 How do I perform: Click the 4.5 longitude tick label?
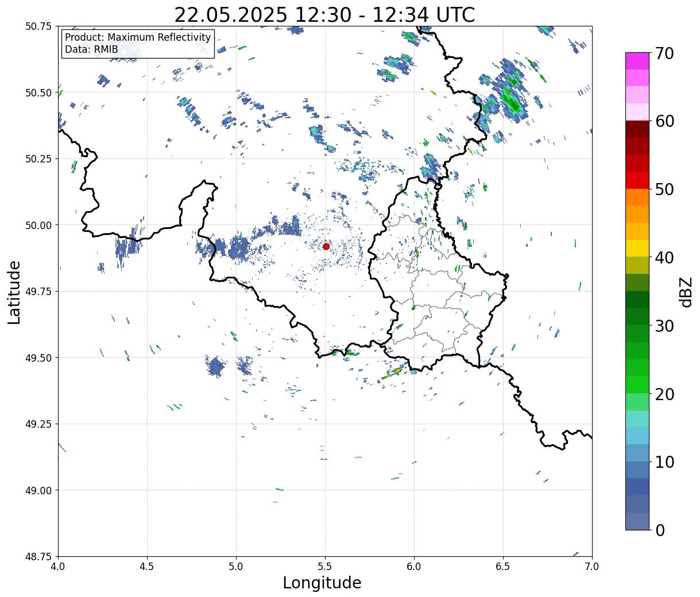(147, 567)
